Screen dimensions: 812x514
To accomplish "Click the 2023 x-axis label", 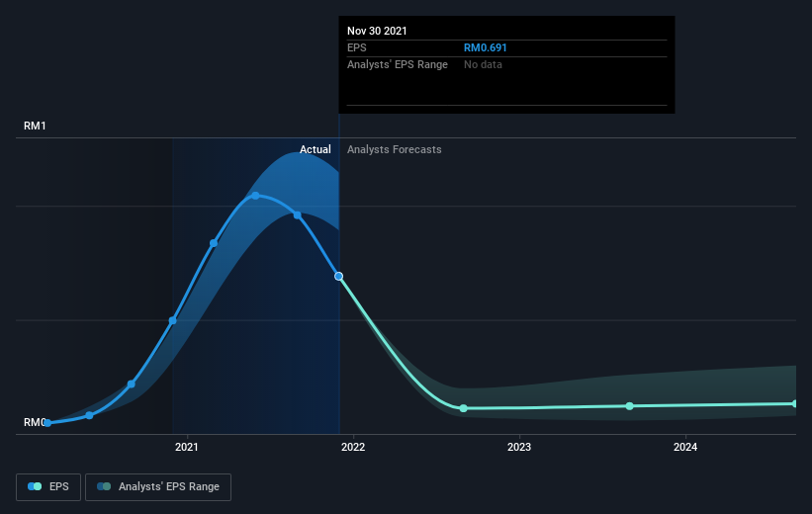I will pos(519,447).
